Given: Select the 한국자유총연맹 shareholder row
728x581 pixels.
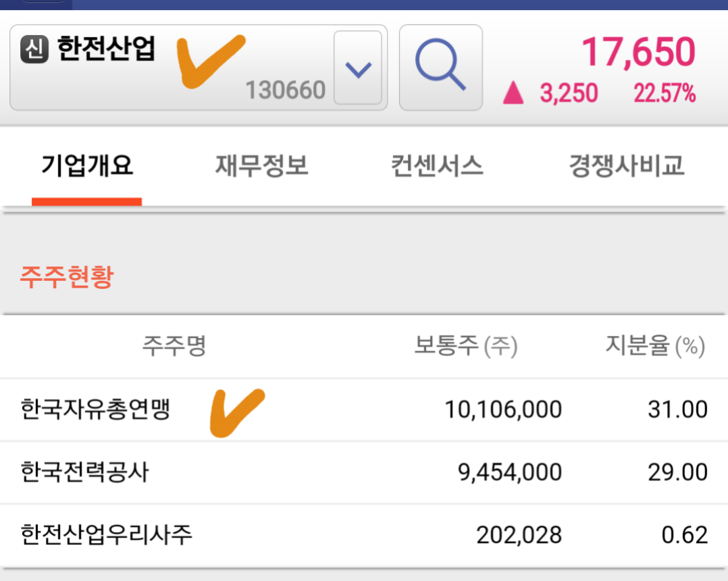Looking at the screenshot, I should (364, 410).
